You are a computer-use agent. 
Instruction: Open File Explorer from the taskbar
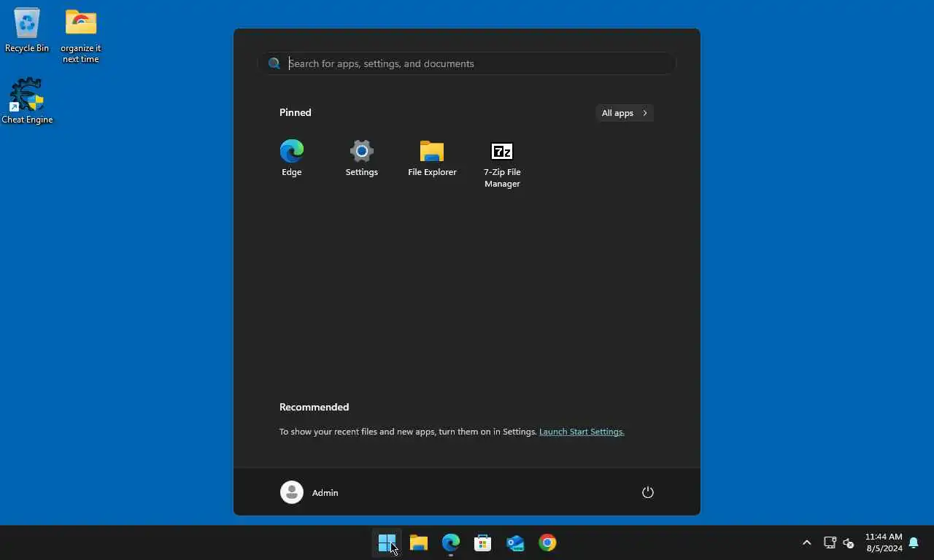coord(419,542)
